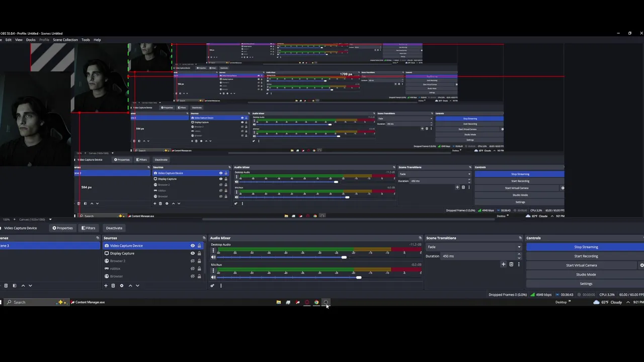Open the Fade transition dropdown

(x=474, y=247)
